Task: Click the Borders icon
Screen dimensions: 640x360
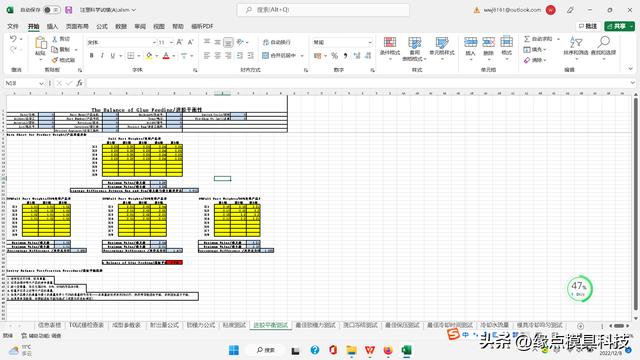Action: click(131, 56)
